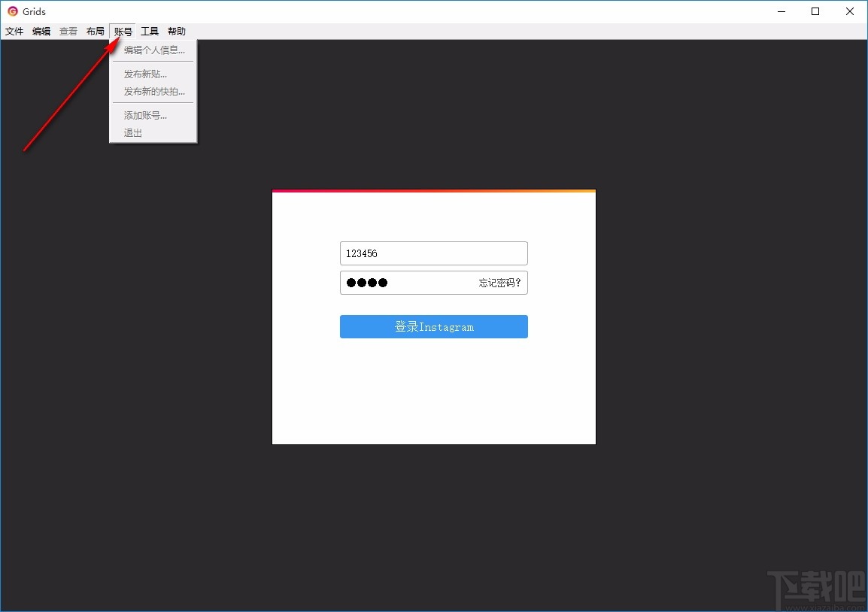Open the 工具 menu
The height and width of the screenshot is (612, 868).
coord(150,32)
